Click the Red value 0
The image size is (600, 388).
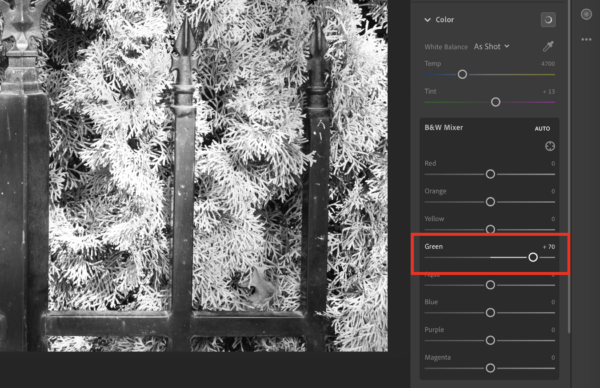(553, 163)
